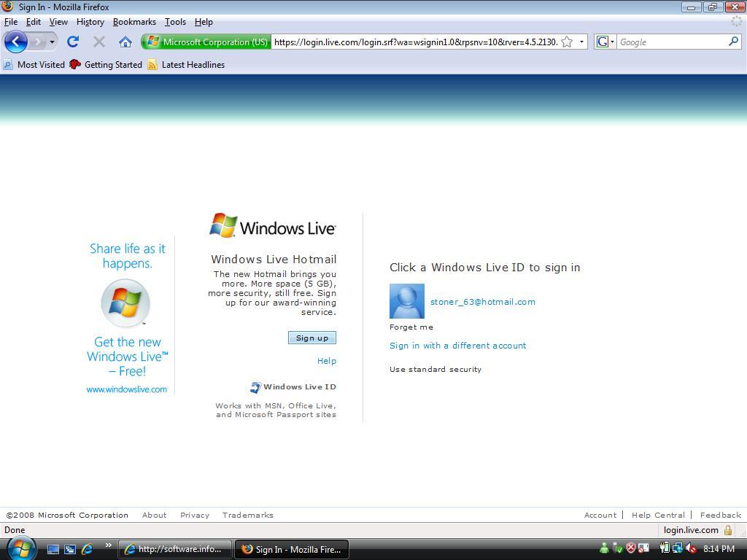Image resolution: width=747 pixels, height=560 pixels.
Task: Open the Tools menu
Action: [175, 22]
